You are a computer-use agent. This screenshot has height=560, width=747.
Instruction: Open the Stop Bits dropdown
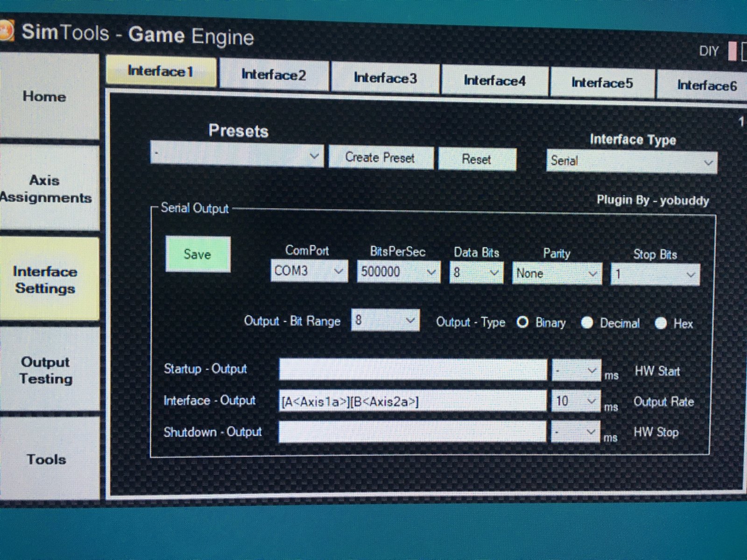[x=655, y=274]
